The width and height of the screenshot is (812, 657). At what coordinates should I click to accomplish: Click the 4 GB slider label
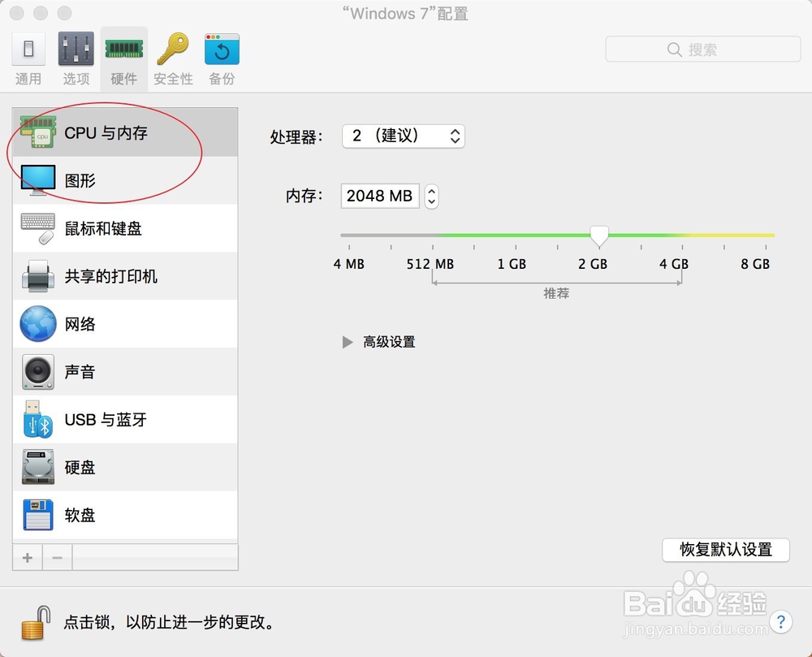(x=674, y=264)
